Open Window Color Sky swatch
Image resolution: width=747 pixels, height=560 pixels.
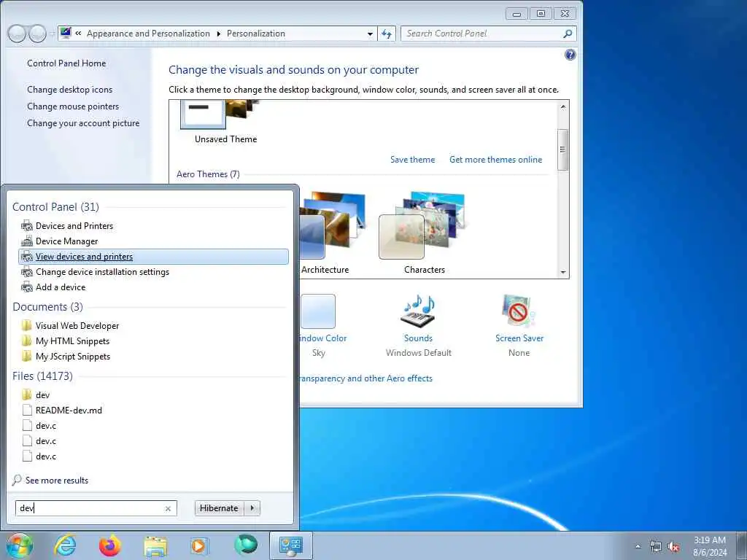[x=318, y=311]
